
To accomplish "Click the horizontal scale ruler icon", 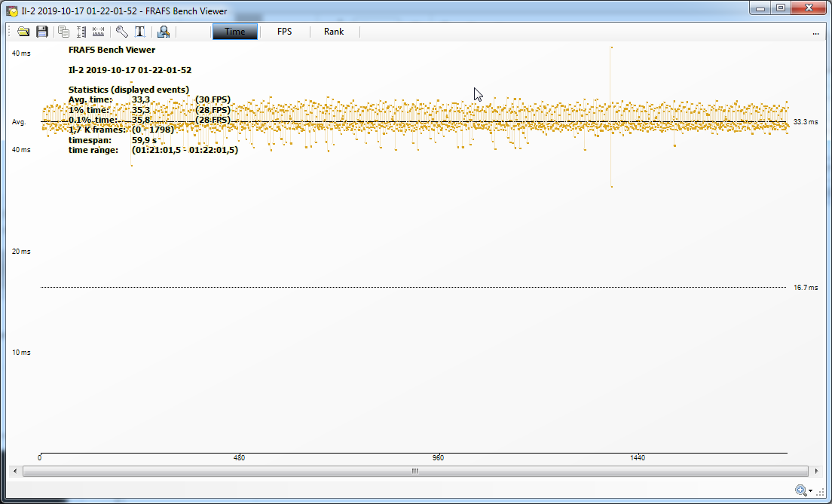I will point(99,32).
